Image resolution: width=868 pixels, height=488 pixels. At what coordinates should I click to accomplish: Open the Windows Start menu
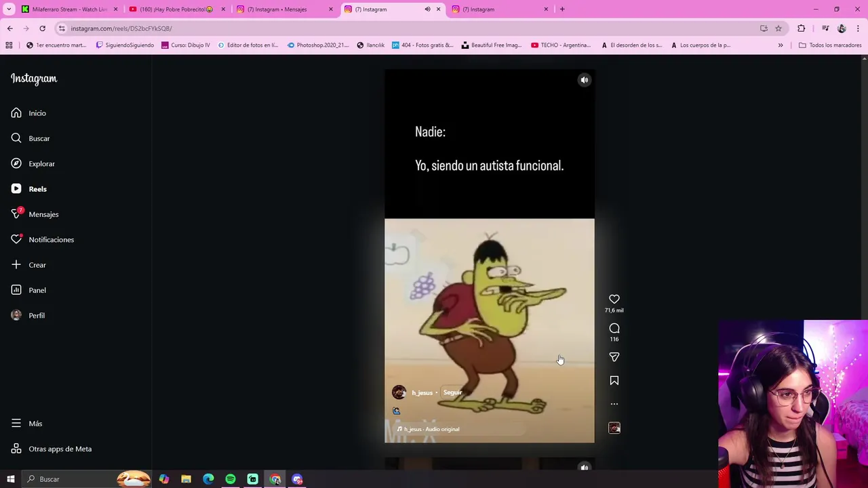[x=10, y=479]
